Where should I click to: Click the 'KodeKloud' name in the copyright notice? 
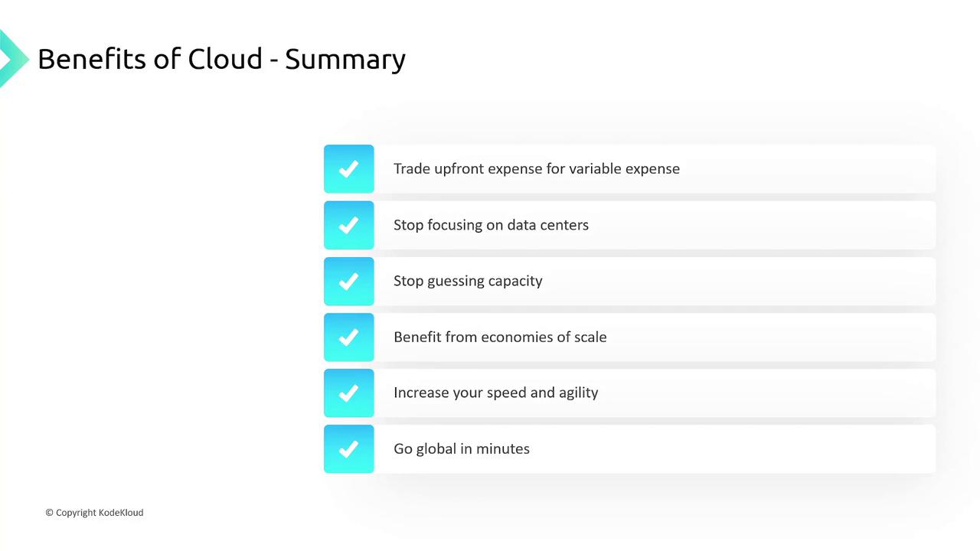121,513
